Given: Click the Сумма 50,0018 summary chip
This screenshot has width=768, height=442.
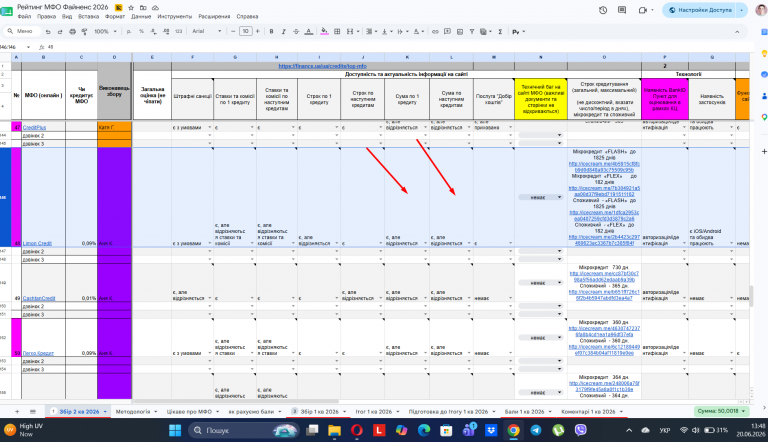Looking at the screenshot, I should click(721, 411).
